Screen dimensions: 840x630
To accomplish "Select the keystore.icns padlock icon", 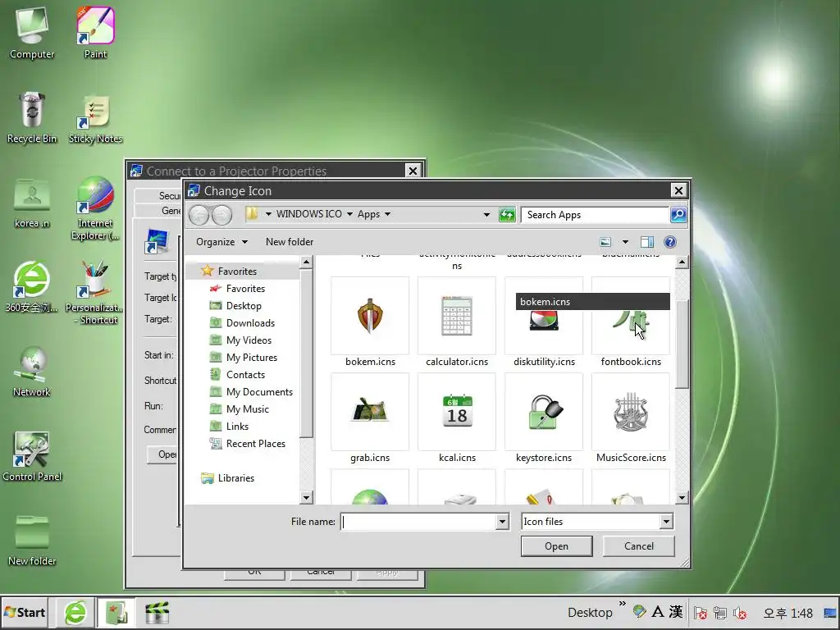I will tap(544, 412).
